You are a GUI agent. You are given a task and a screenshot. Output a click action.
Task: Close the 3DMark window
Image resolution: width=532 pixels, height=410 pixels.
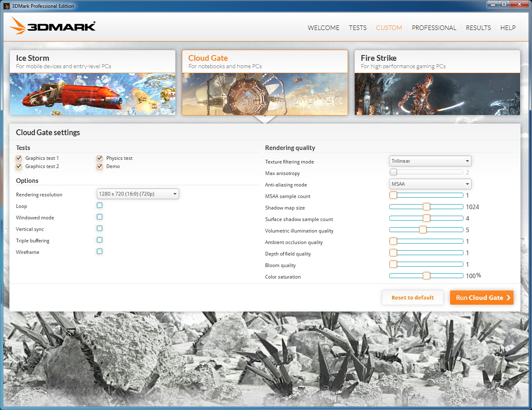[519, 4]
